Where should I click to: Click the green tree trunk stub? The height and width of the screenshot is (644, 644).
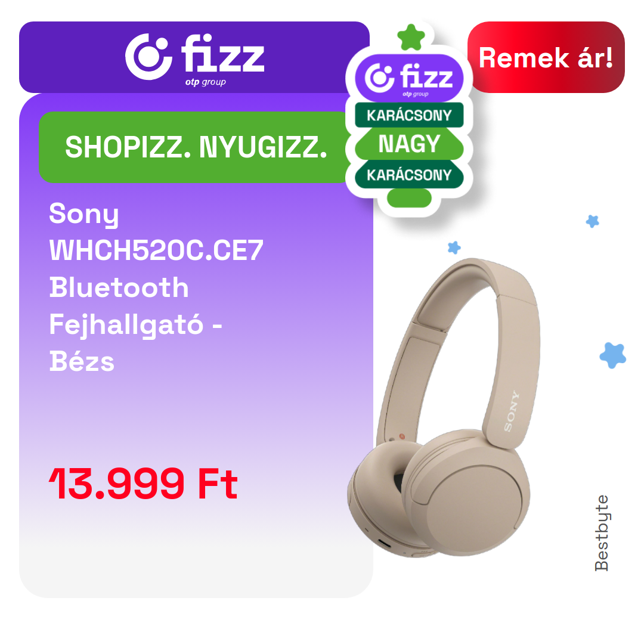pos(409,198)
